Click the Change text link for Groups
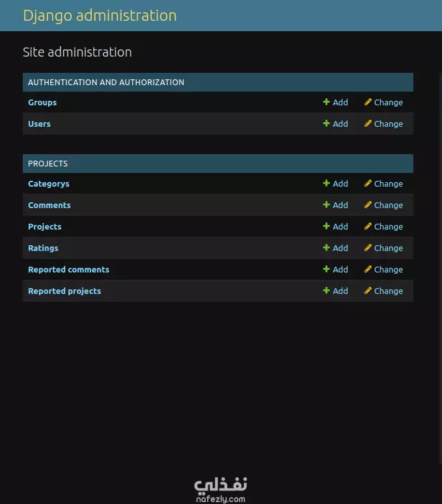The width and height of the screenshot is (442, 504). (388, 103)
